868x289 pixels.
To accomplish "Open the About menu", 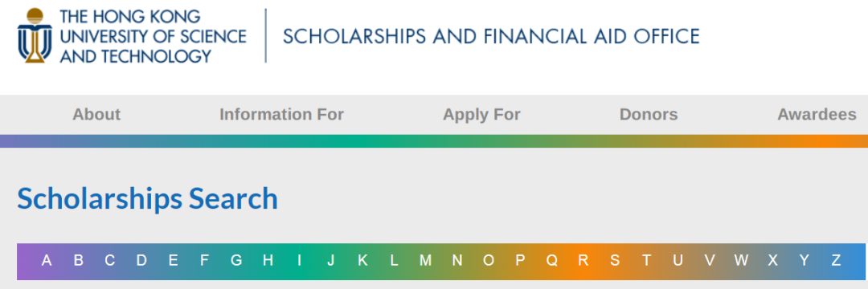I will click(96, 114).
